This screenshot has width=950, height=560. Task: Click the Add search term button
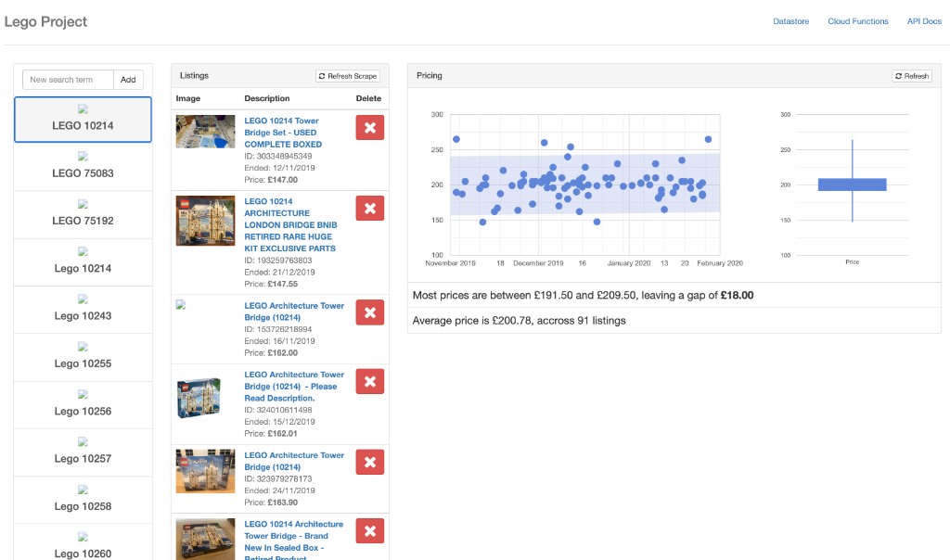pyautogui.click(x=128, y=80)
